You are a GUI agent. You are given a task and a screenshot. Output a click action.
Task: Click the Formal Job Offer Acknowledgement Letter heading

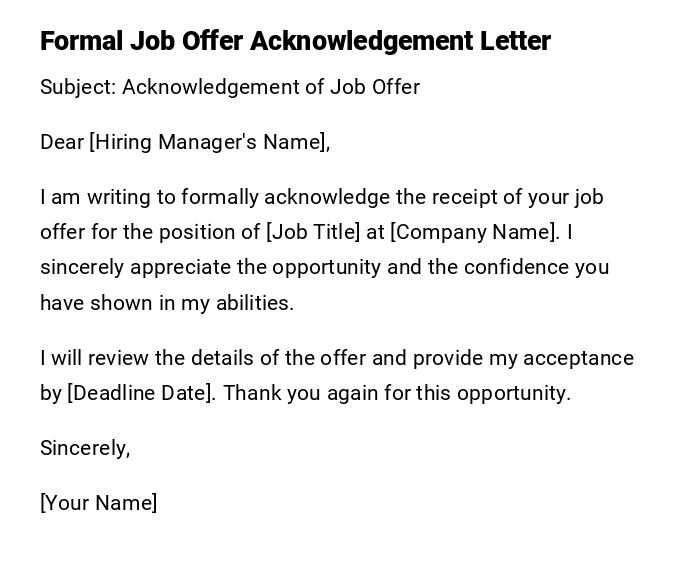(295, 41)
